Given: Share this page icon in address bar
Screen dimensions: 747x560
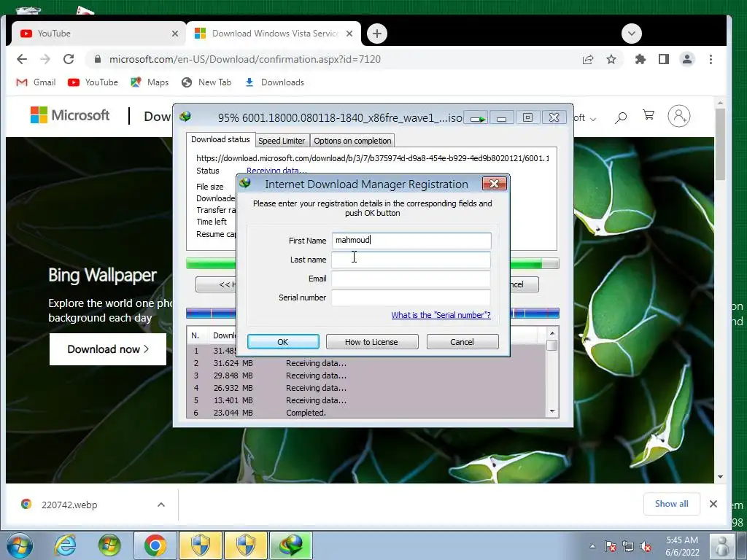Looking at the screenshot, I should (588, 59).
